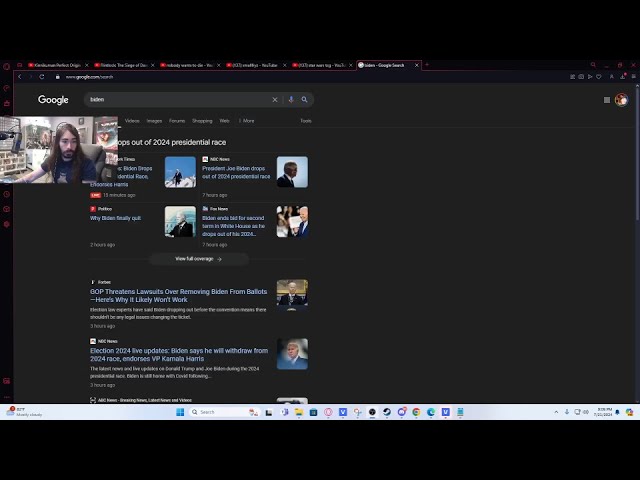Expand View full coverage

198,259
